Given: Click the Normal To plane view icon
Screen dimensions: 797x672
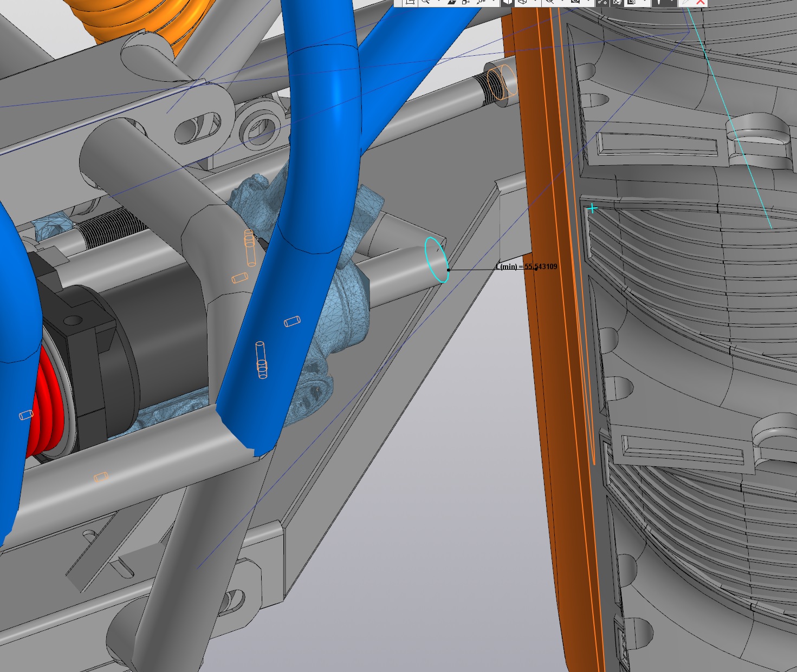Looking at the screenshot, I should (451, 2).
